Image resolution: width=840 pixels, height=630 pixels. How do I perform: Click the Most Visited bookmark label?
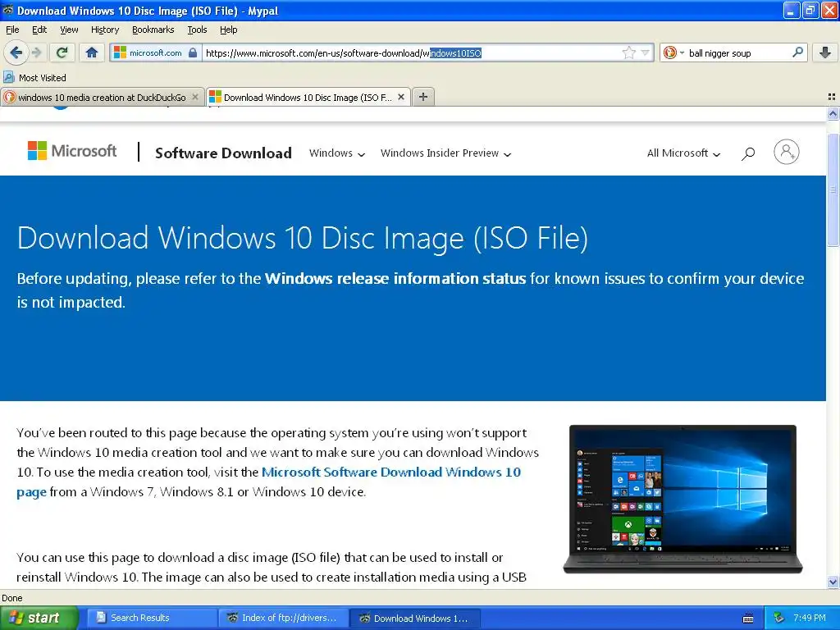[x=43, y=78]
